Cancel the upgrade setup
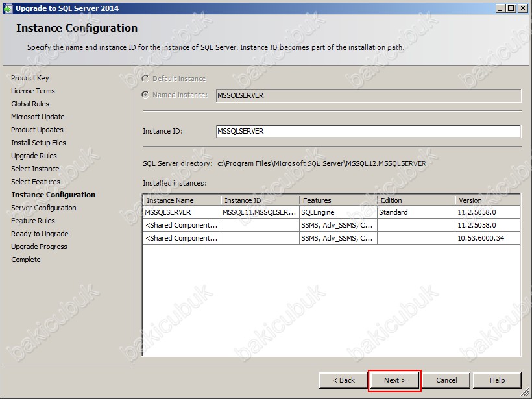Viewport: 532px width, 399px height. click(x=446, y=380)
